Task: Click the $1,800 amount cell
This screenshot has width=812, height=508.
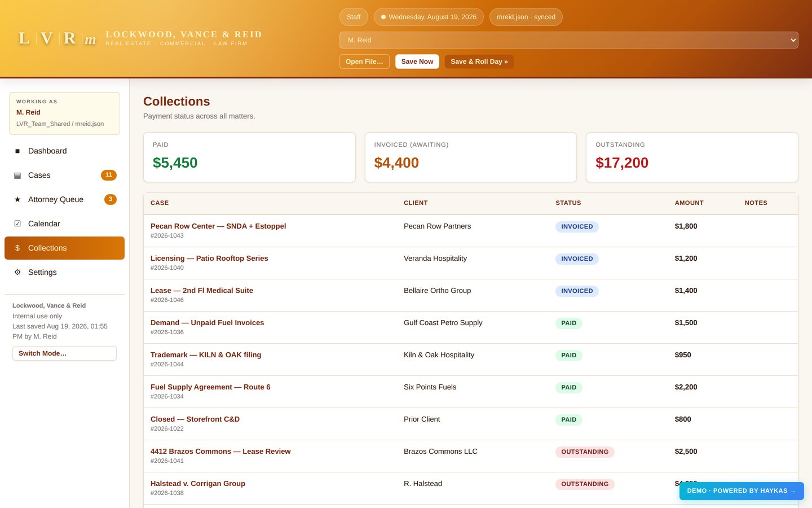Action: 686,226
